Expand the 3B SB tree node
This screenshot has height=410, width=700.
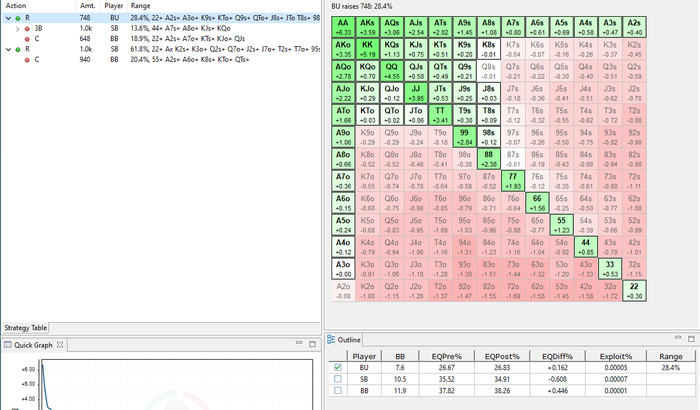coord(17,29)
